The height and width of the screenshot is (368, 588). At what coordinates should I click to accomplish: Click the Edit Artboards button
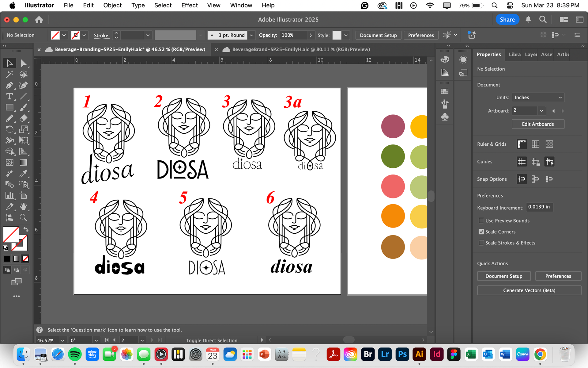(x=538, y=124)
